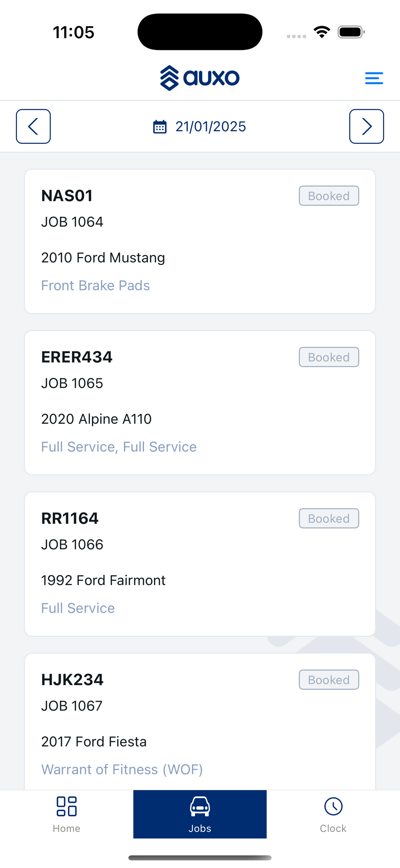Tap the Booked badge on JOB 1066
The width and height of the screenshot is (400, 868).
329,518
